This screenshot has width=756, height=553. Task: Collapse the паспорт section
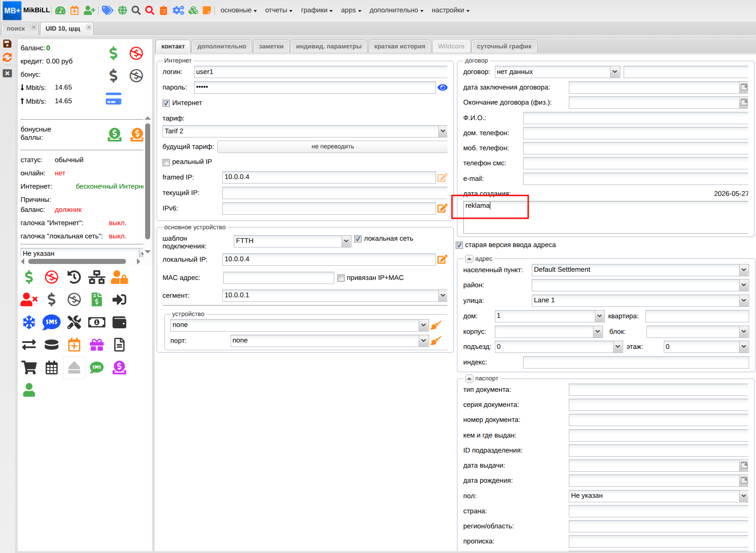469,379
